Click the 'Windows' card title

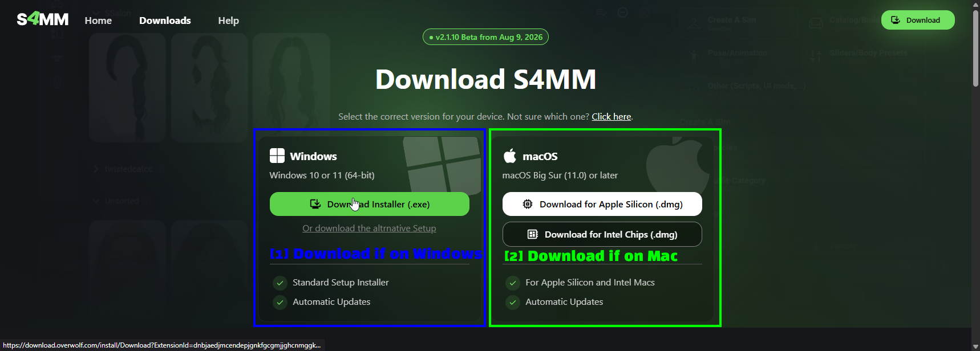[313, 156]
